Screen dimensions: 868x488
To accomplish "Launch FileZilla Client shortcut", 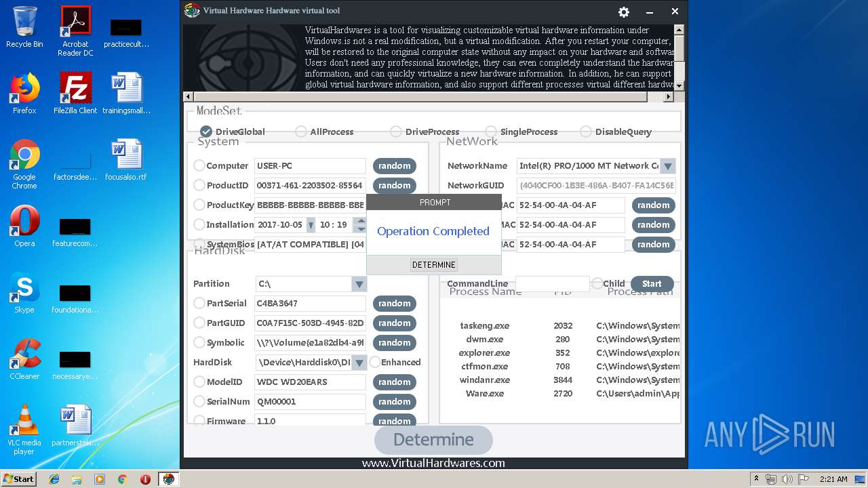I will tap(75, 94).
